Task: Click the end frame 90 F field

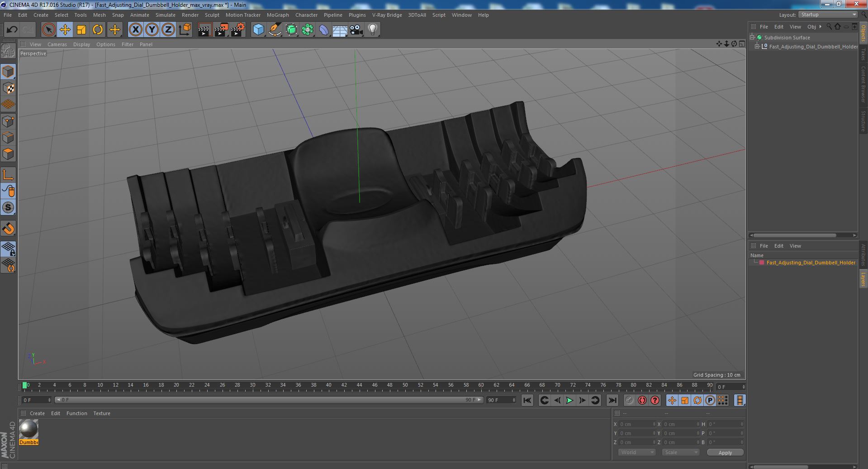Action: (x=501, y=400)
